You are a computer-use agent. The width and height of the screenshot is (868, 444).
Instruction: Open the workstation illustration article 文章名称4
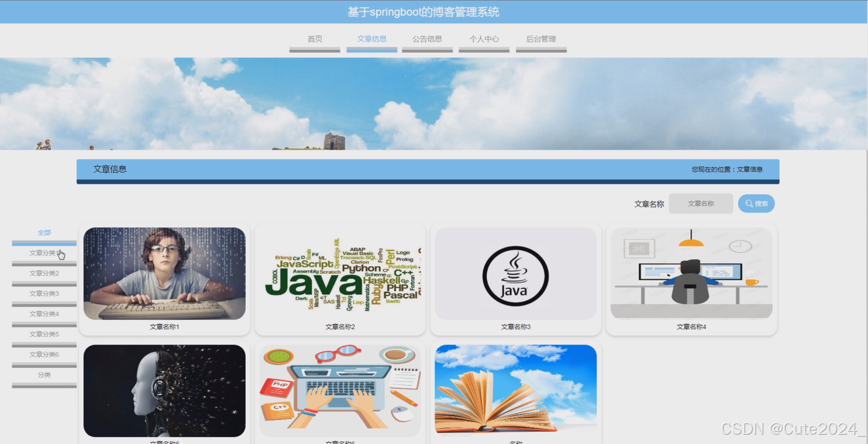click(x=691, y=274)
